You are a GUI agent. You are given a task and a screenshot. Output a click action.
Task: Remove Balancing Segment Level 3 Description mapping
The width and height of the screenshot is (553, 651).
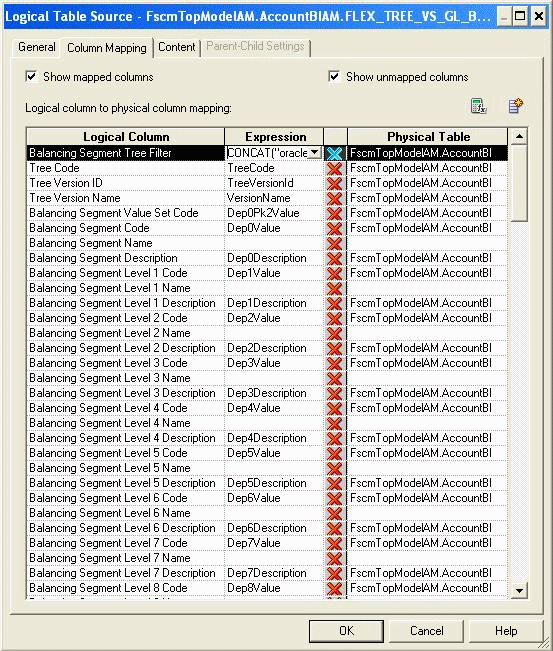[335, 393]
